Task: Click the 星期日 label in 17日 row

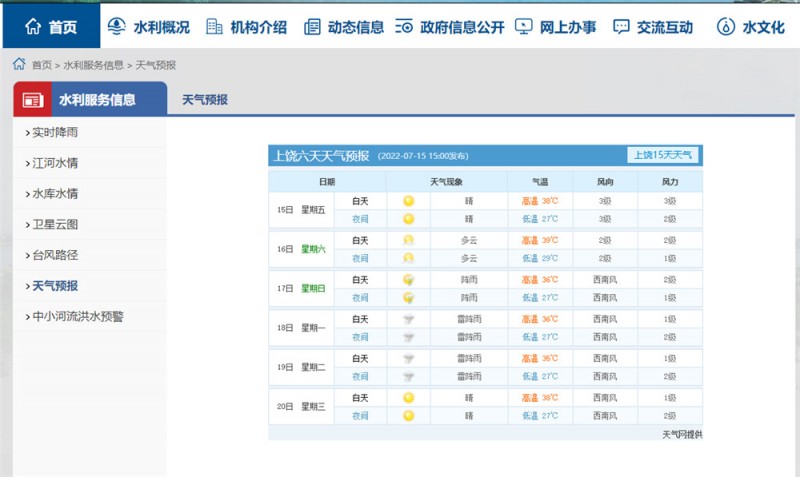Action: tap(313, 288)
